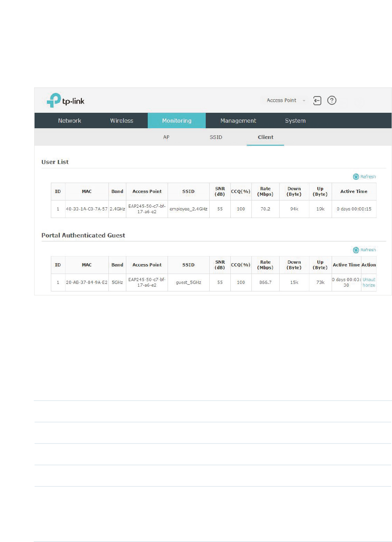Viewport: 392px width, 542px height.
Task: Click EAP245 access point in User List row
Action: (147, 209)
